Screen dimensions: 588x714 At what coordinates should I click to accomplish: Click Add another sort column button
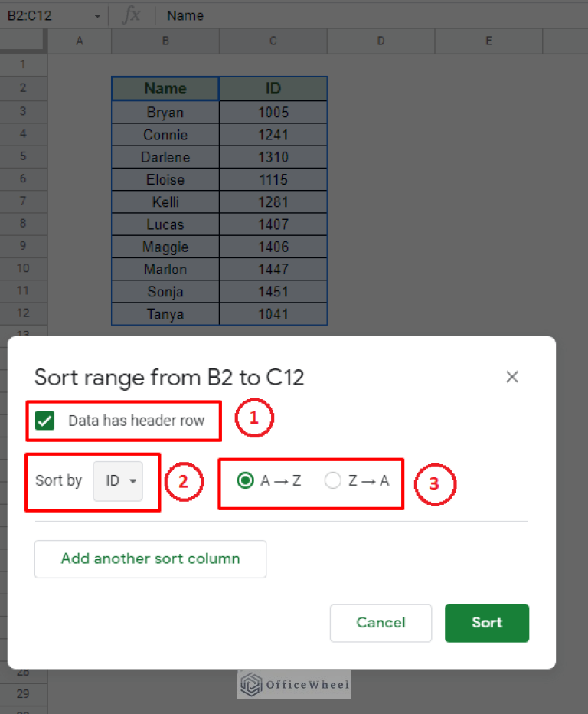point(150,558)
